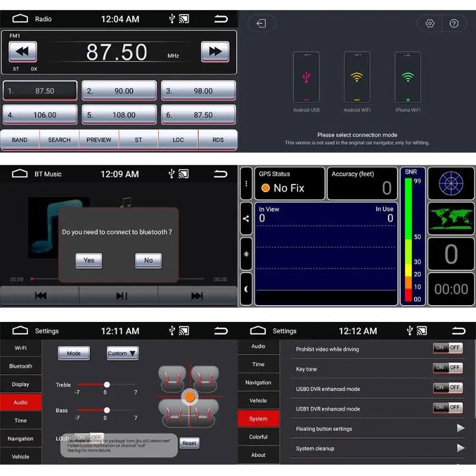Open help question mark icon

point(454,23)
